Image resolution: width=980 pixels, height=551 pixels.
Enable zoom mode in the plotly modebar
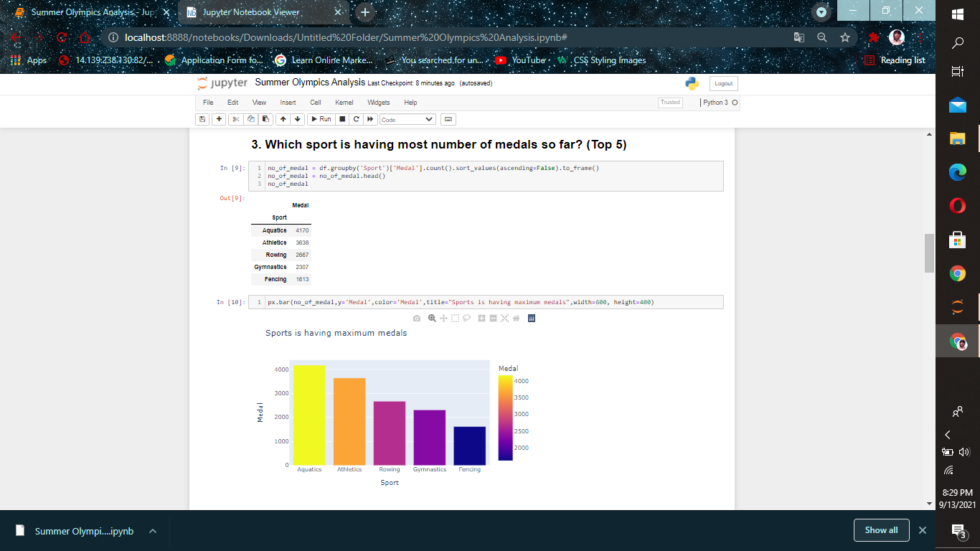click(x=431, y=319)
